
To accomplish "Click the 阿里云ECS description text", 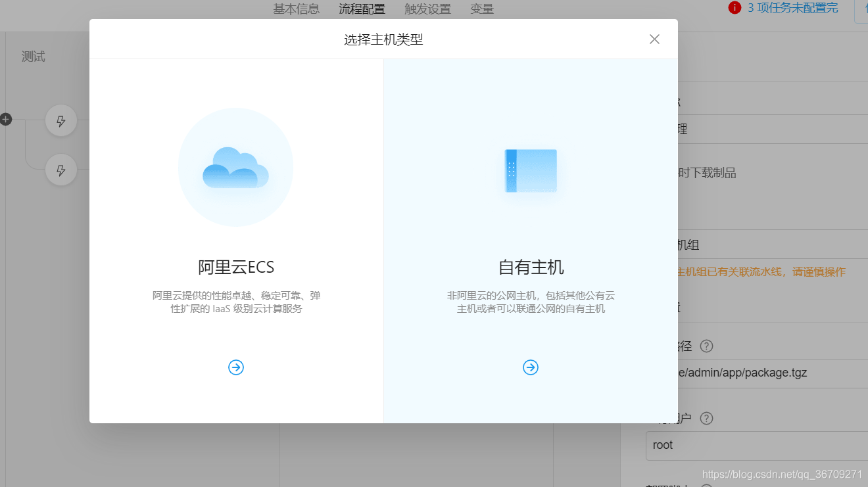I will pyautogui.click(x=236, y=302).
